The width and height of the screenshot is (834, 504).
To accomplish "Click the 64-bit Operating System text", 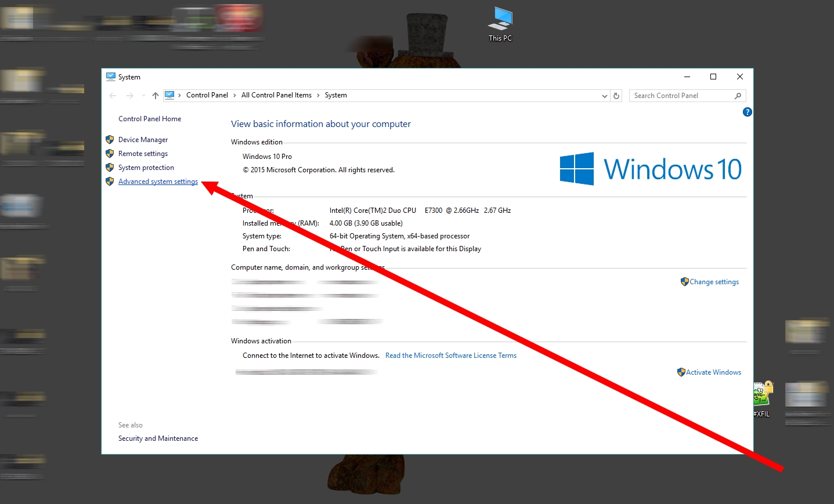I will 399,236.
